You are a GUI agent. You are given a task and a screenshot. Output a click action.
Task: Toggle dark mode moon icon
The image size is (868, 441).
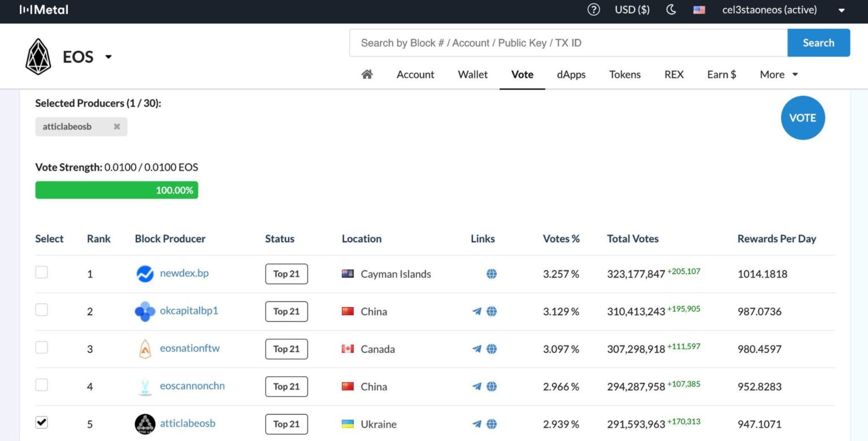click(x=671, y=10)
